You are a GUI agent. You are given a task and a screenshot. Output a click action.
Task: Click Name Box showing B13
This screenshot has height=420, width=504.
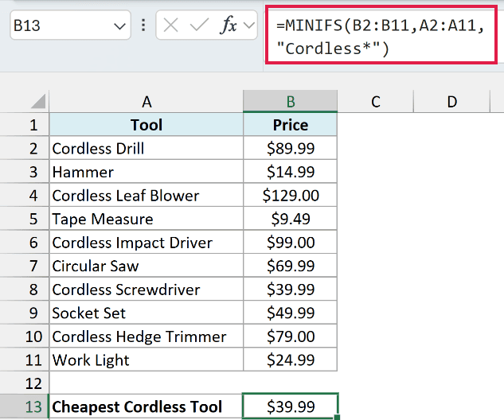[x=70, y=25]
